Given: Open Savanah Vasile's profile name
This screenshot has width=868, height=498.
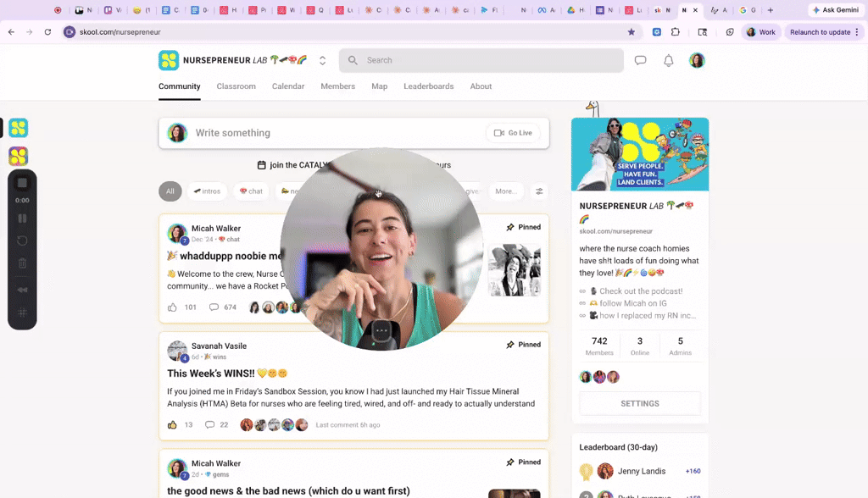Looking at the screenshot, I should (219, 346).
